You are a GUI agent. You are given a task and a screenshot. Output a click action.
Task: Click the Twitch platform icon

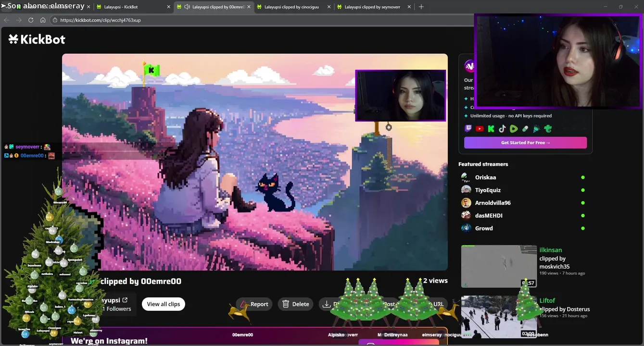(468, 129)
